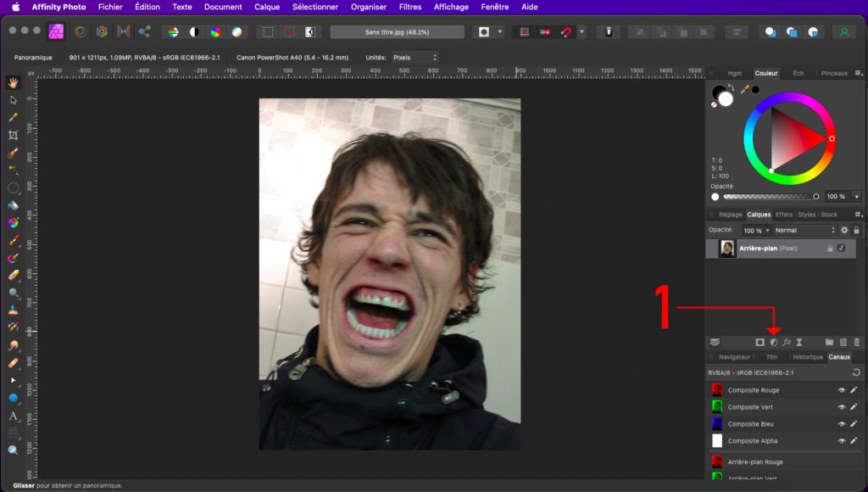Toggle snapping magnet in the toolbar
Screen dimensions: 868x492
(565, 32)
